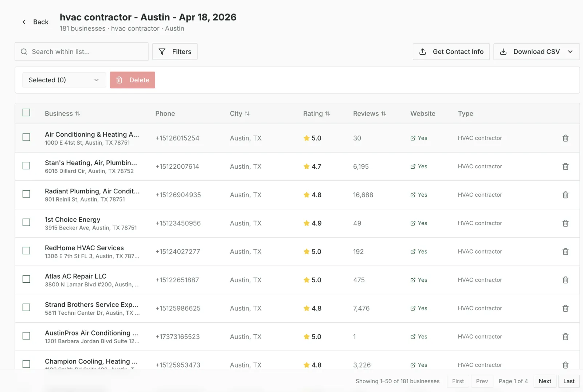This screenshot has width=583, height=392.
Task: Select RedHome HVAC Services checkbox
Action: pyautogui.click(x=26, y=251)
